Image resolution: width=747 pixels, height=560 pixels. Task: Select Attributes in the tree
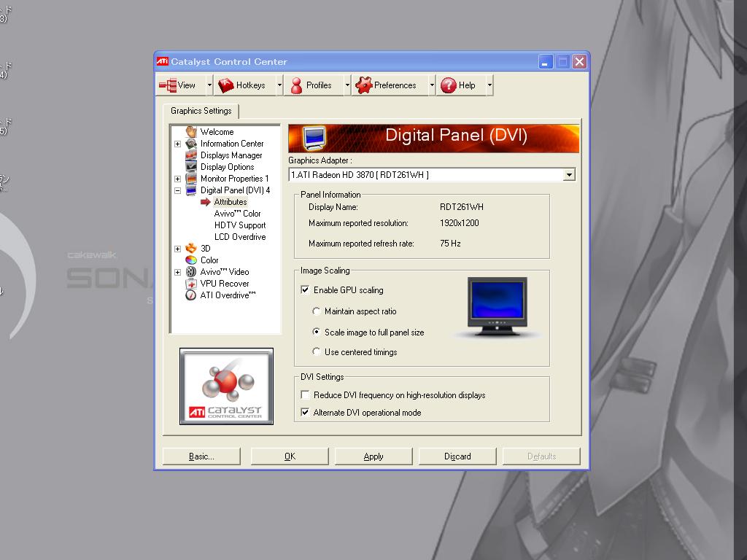coord(230,202)
